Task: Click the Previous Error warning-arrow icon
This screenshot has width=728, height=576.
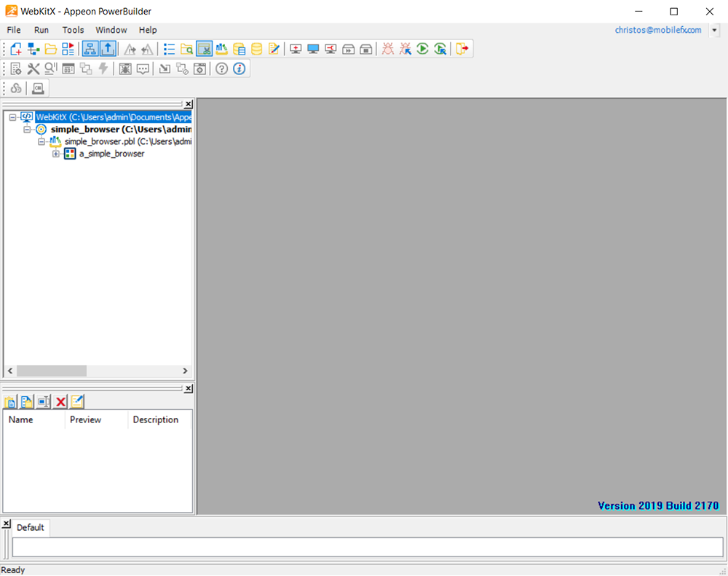Action: click(x=147, y=49)
